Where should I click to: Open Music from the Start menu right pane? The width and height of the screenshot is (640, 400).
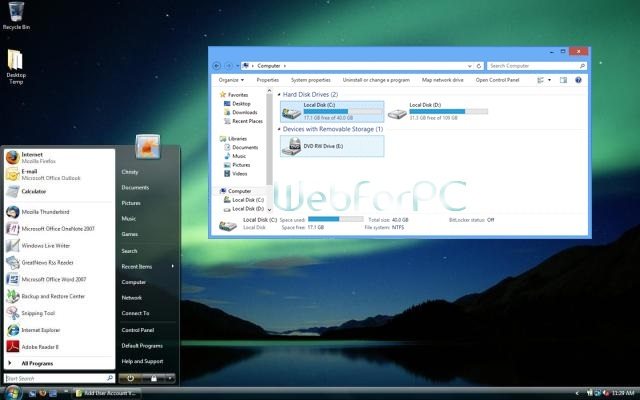point(129,218)
